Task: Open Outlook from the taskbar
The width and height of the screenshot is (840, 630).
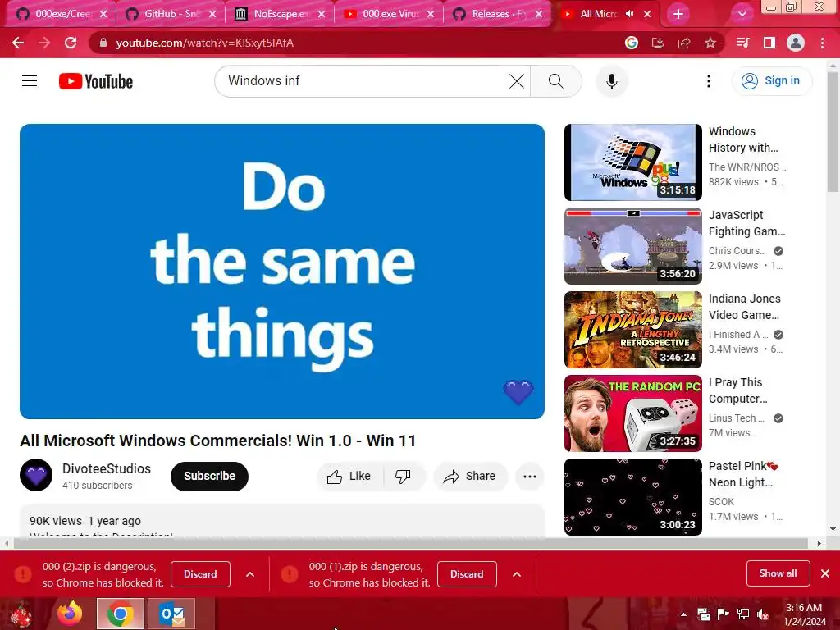Action: (172, 614)
